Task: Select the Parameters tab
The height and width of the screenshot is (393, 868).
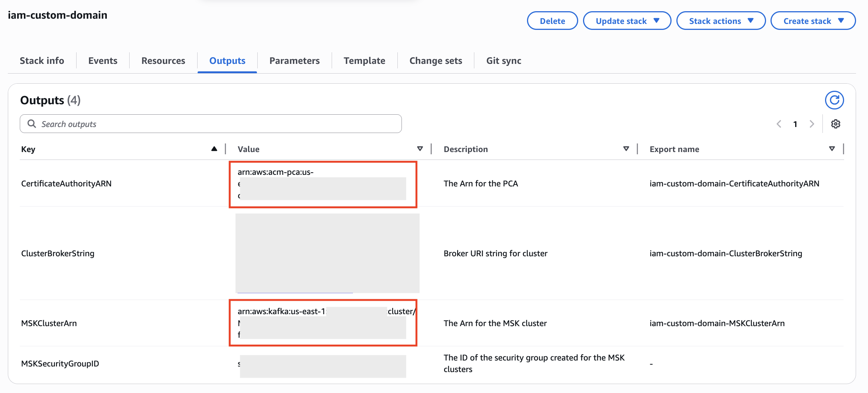Action: click(x=294, y=61)
